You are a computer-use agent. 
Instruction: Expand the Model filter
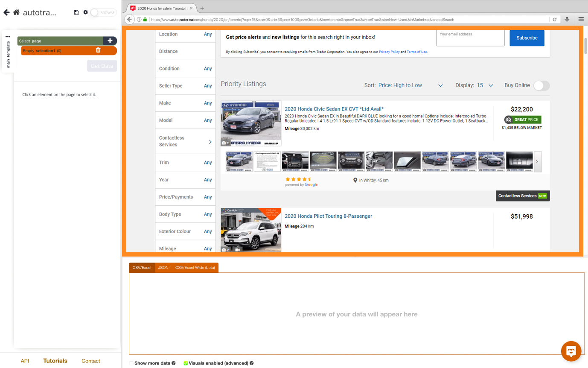click(185, 120)
